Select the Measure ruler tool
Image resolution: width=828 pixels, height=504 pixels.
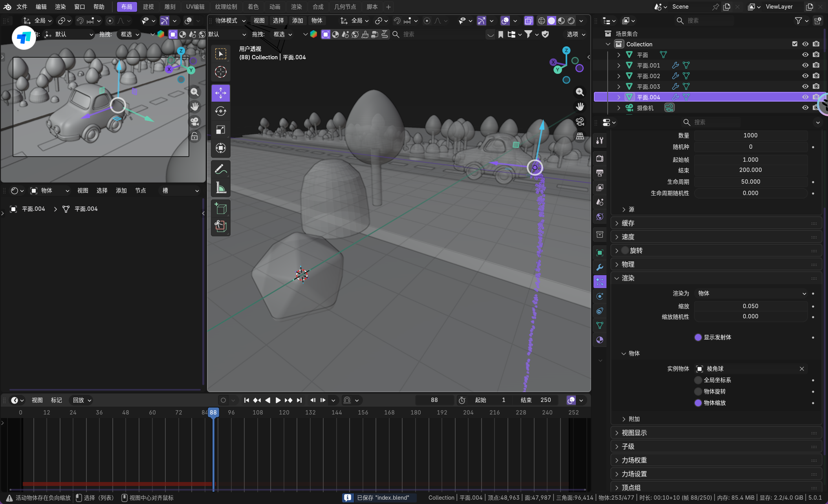(220, 188)
